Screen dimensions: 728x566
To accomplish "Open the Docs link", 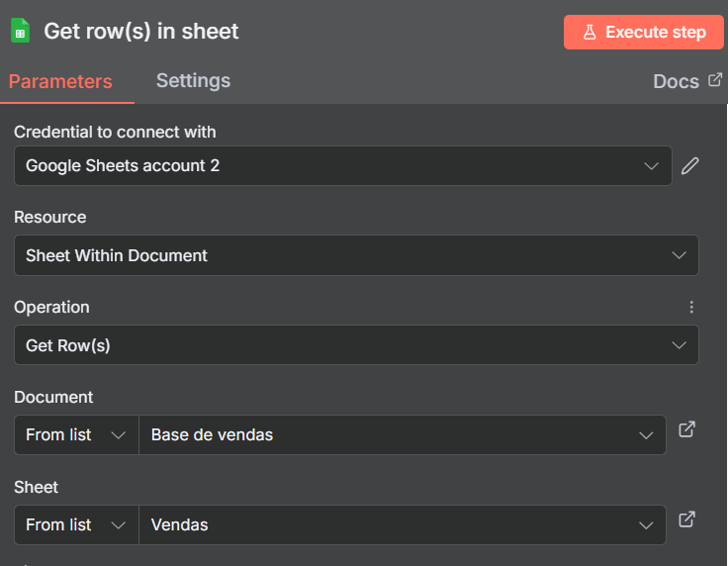I will (676, 82).
